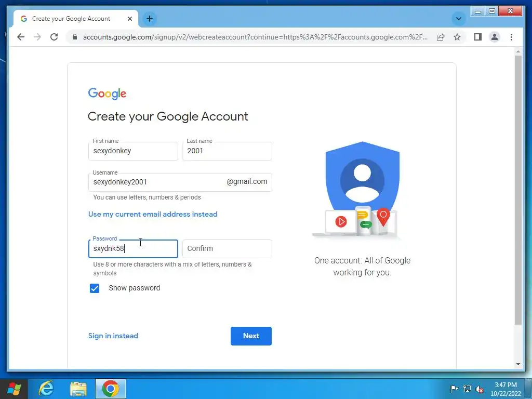Image resolution: width=532 pixels, height=399 pixels.
Task: Click the padlock site info icon
Action: tap(75, 37)
